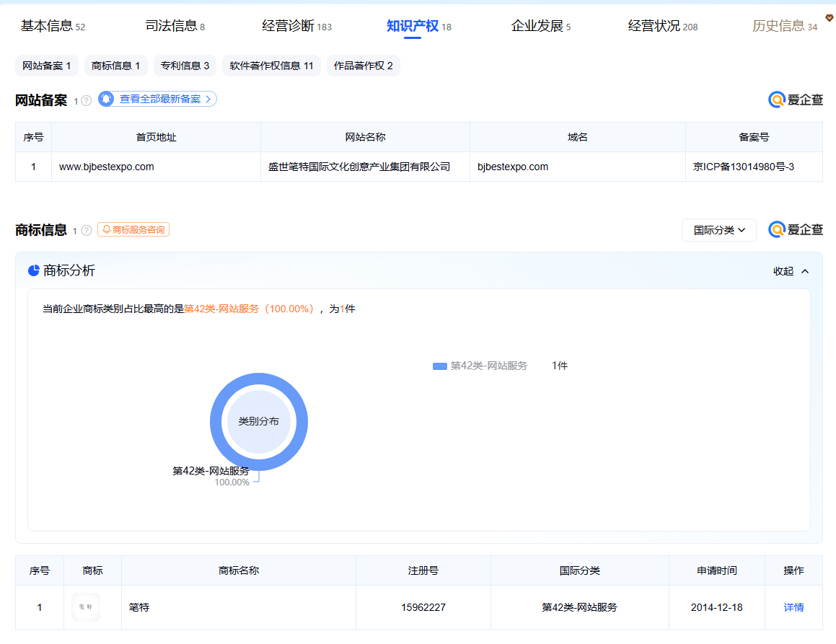Click the brown badge icon at top right
The image size is (836, 644).
point(829,18)
